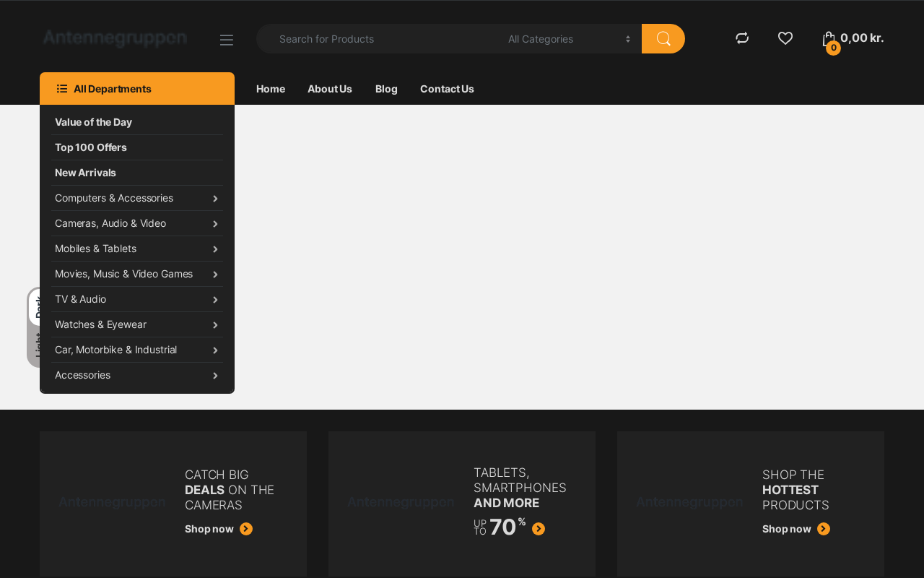Click the arrow icon in hottest products banner

click(824, 529)
